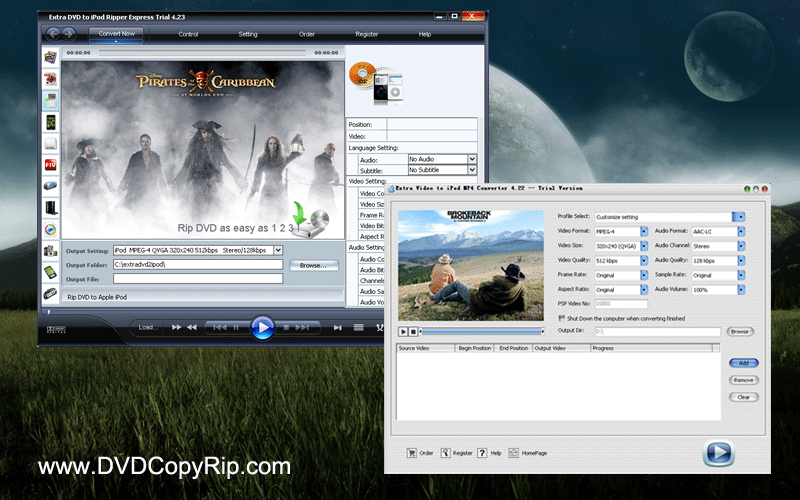Image resolution: width=800 pixels, height=500 pixels.
Task: Open the playlist list icon in ripper
Action: tap(359, 328)
